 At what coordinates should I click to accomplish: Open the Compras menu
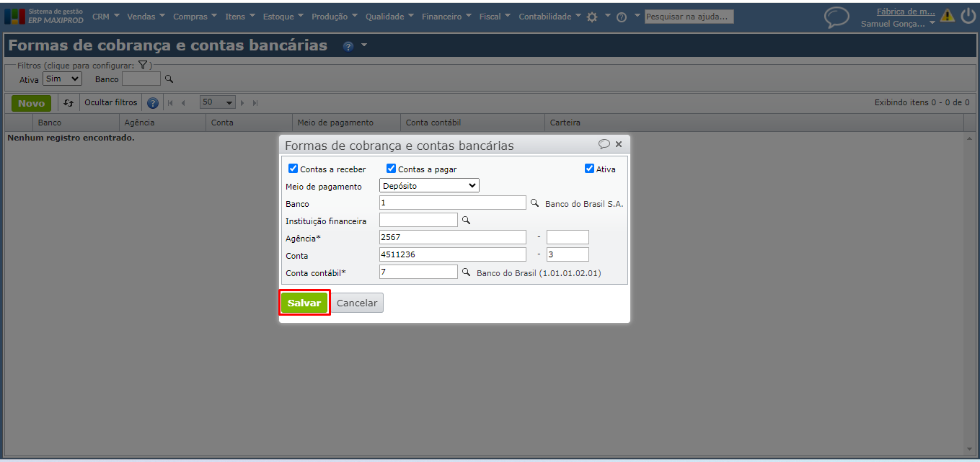195,17
